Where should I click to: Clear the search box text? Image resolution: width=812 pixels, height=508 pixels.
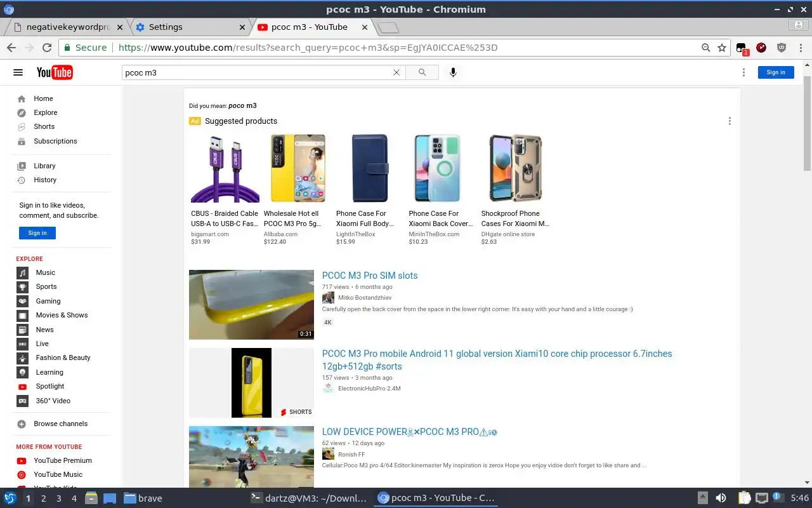(396, 72)
